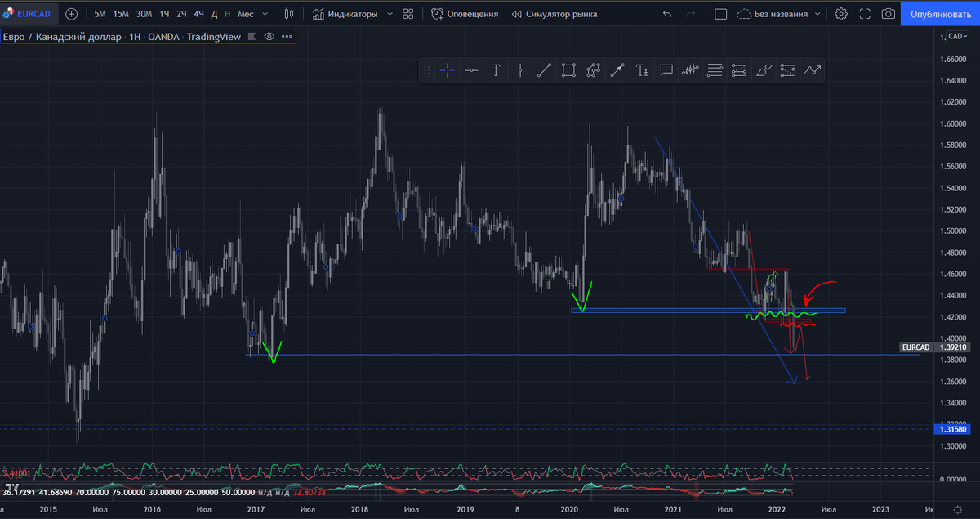980x519 pixels.
Task: Open the Без названия layout dropdown arrow
Action: click(x=817, y=14)
